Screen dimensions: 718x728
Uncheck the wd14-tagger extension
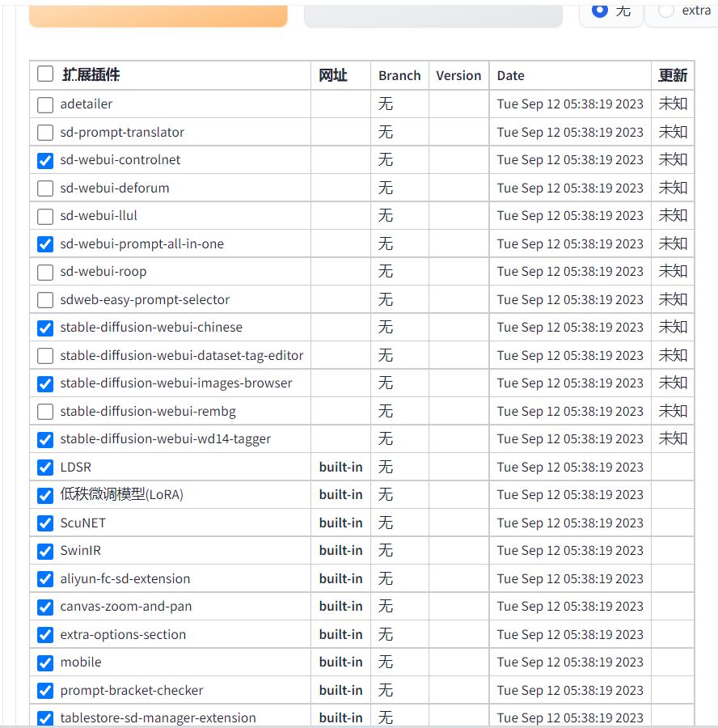pos(45,439)
